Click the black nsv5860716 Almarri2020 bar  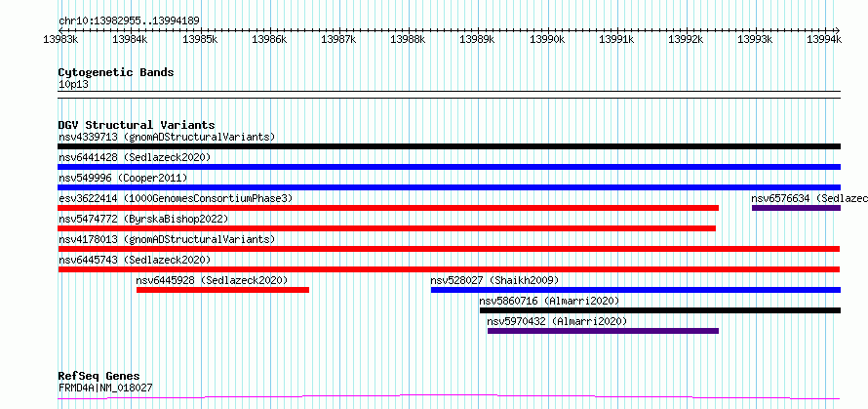(660, 310)
